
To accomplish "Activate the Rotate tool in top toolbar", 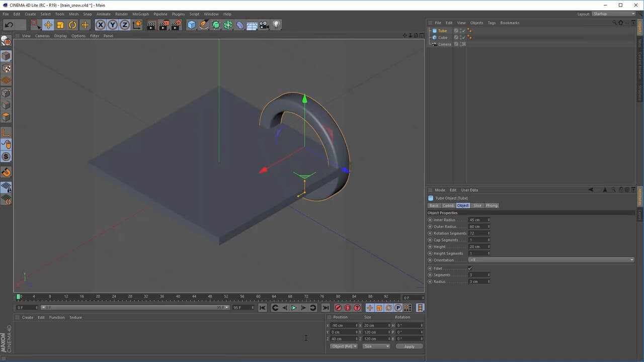I will click(72, 25).
